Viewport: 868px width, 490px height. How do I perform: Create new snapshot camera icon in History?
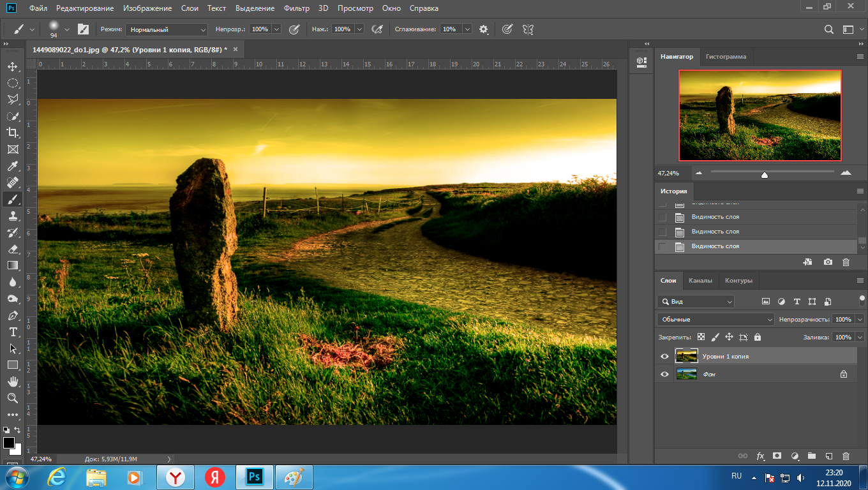(828, 262)
